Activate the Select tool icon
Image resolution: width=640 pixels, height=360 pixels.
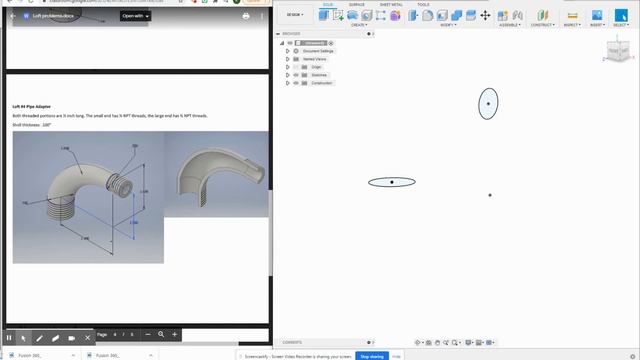pos(621,16)
